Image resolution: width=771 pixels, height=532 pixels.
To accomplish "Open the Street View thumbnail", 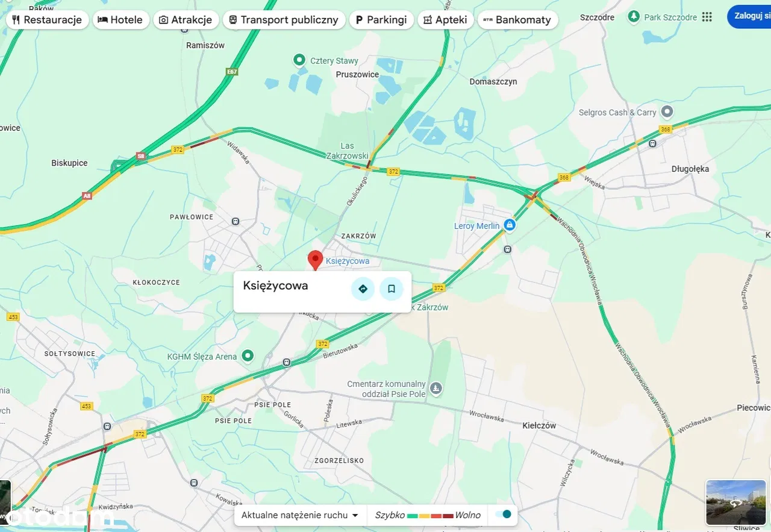I will [735, 502].
